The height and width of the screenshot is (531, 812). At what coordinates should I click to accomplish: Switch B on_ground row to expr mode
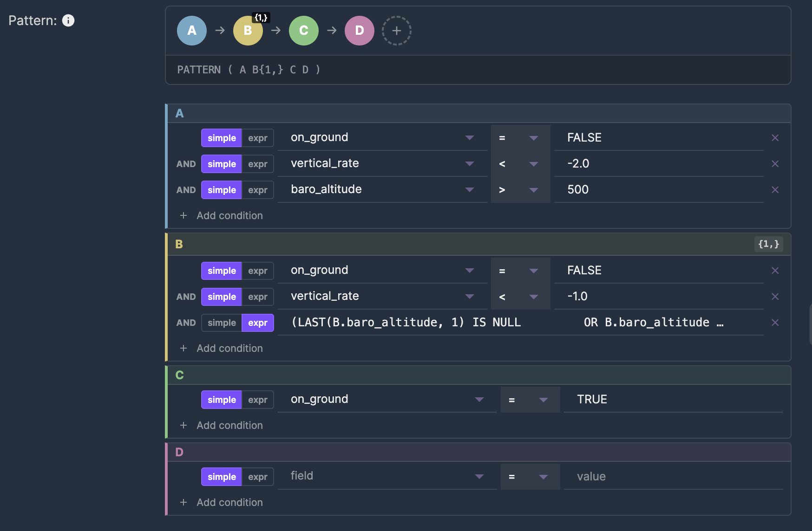[x=258, y=271]
